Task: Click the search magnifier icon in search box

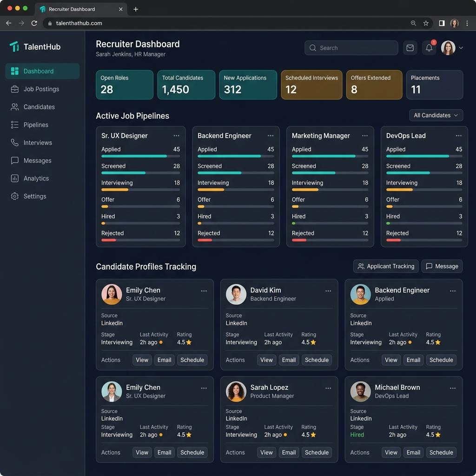Action: 313,48
